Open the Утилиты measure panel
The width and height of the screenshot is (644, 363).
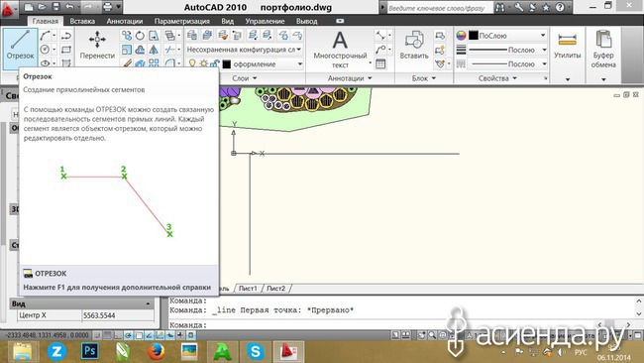[x=567, y=46]
